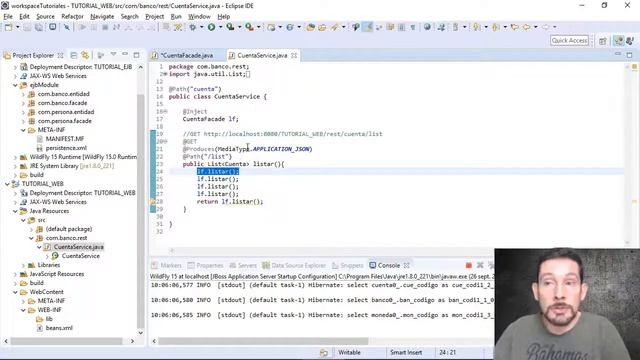Click the Search flashlight toolbar icon
The image size is (640, 360).
point(334,27)
